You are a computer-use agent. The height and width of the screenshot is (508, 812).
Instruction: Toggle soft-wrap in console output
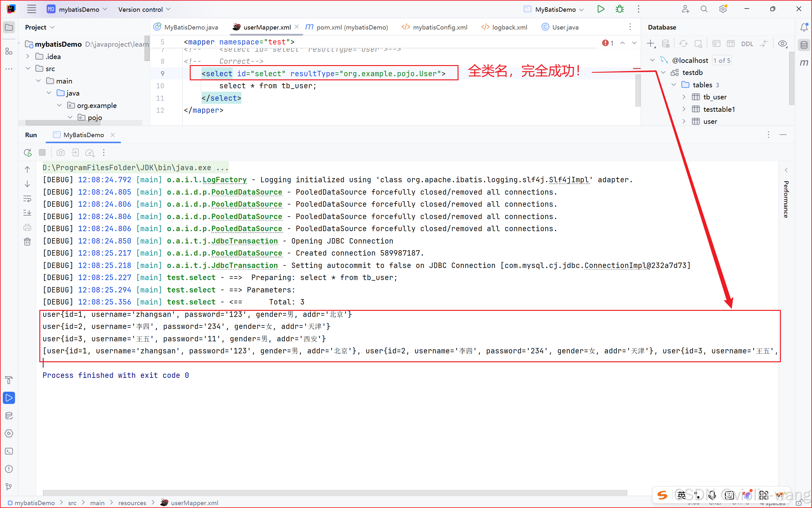click(27, 199)
